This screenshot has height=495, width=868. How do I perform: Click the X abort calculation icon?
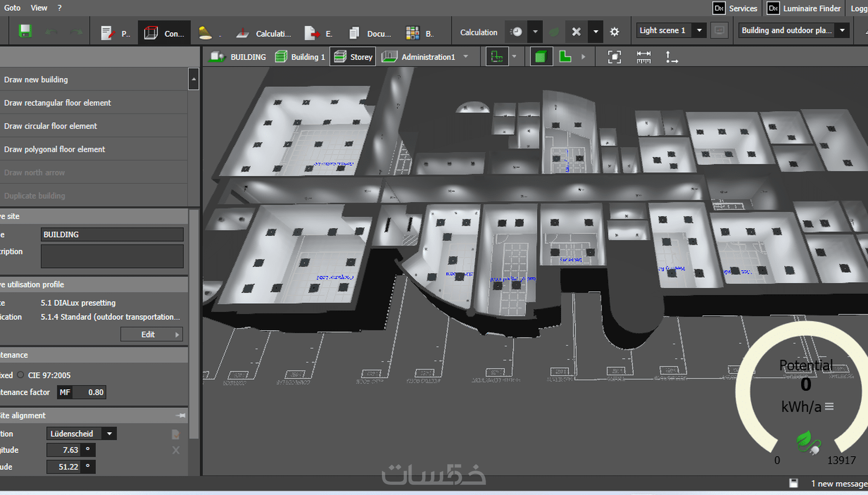576,32
